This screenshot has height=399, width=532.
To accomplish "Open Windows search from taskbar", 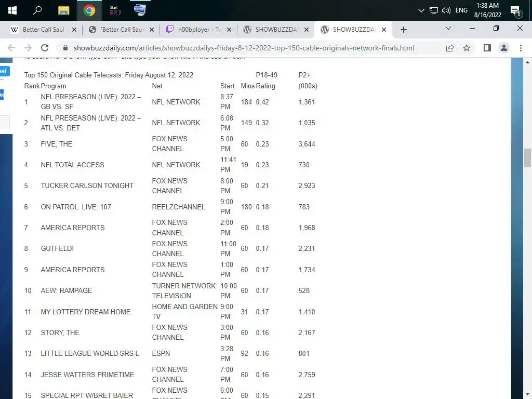I will (37, 10).
